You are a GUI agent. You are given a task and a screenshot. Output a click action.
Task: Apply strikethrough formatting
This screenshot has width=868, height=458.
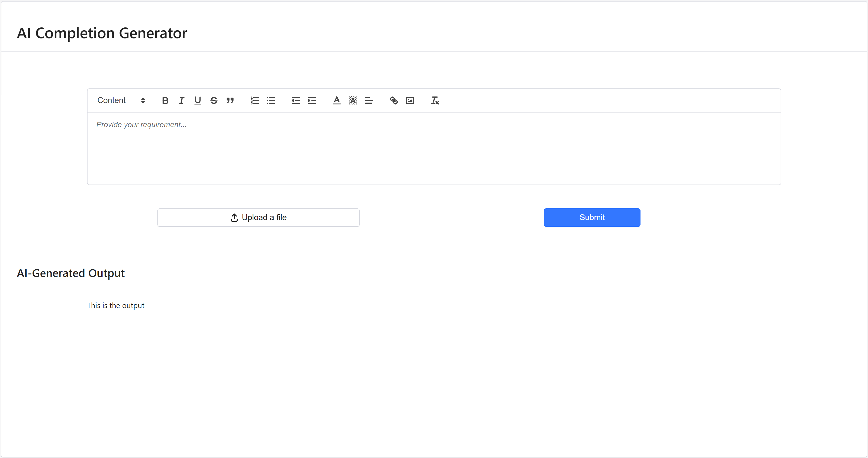click(214, 100)
